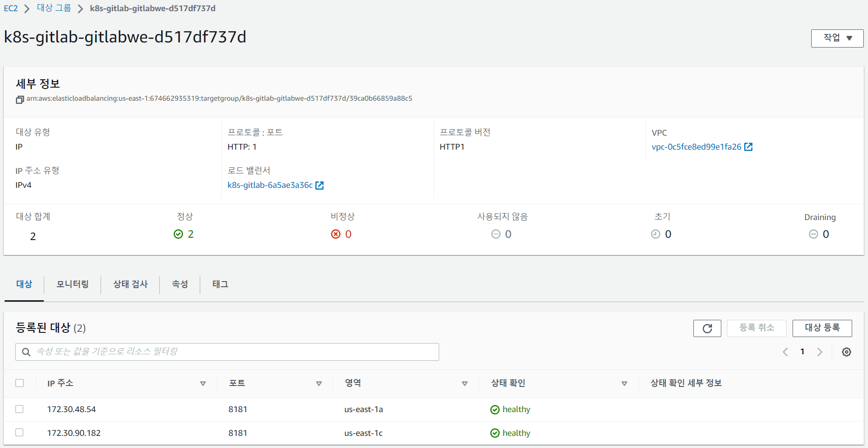Go to previous page arrow
The image size is (868, 448).
coord(786,352)
